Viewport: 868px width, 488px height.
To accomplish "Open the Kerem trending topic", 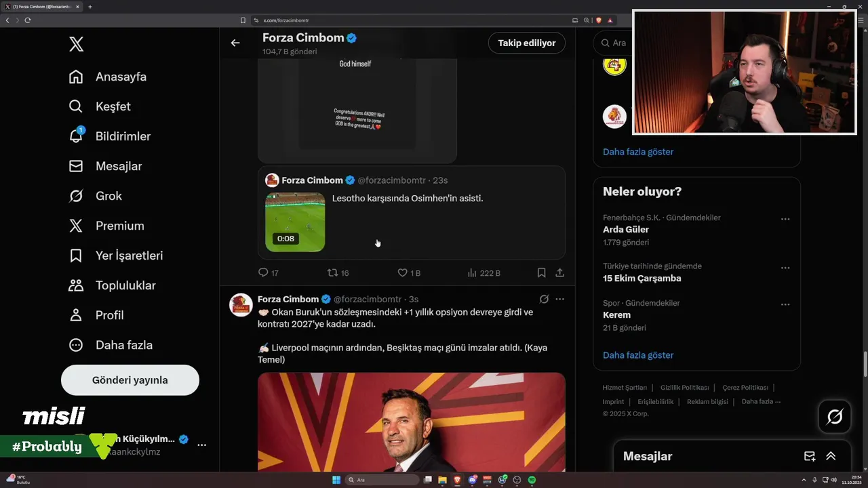I will coord(616,314).
